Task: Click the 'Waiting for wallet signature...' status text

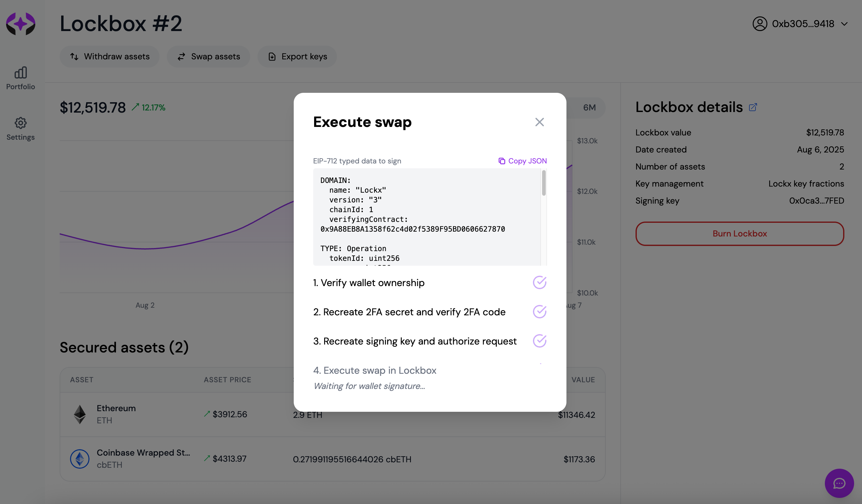Action: pyautogui.click(x=370, y=386)
